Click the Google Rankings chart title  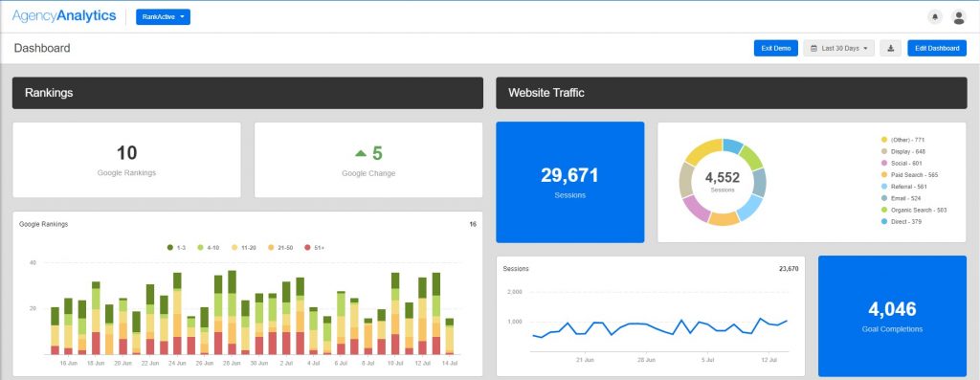44,224
